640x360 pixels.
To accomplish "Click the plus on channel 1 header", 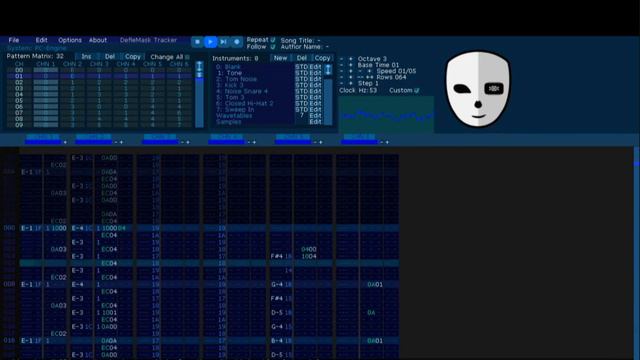I will point(65,142).
